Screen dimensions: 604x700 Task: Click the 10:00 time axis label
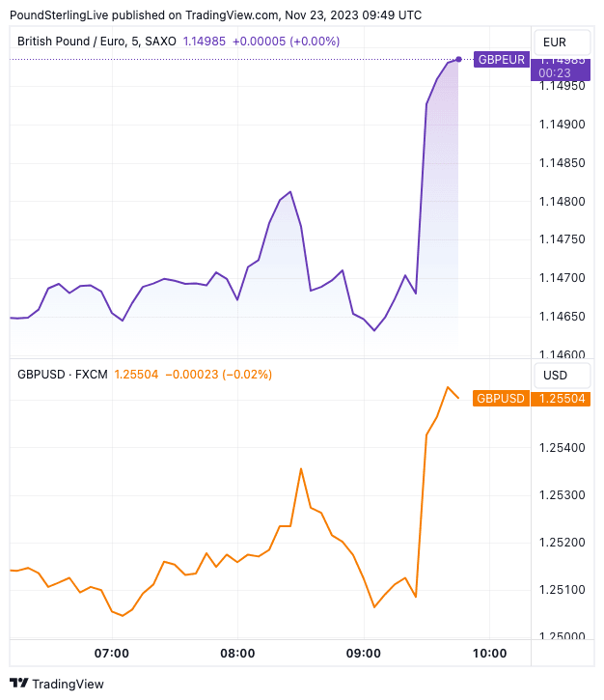[489, 654]
